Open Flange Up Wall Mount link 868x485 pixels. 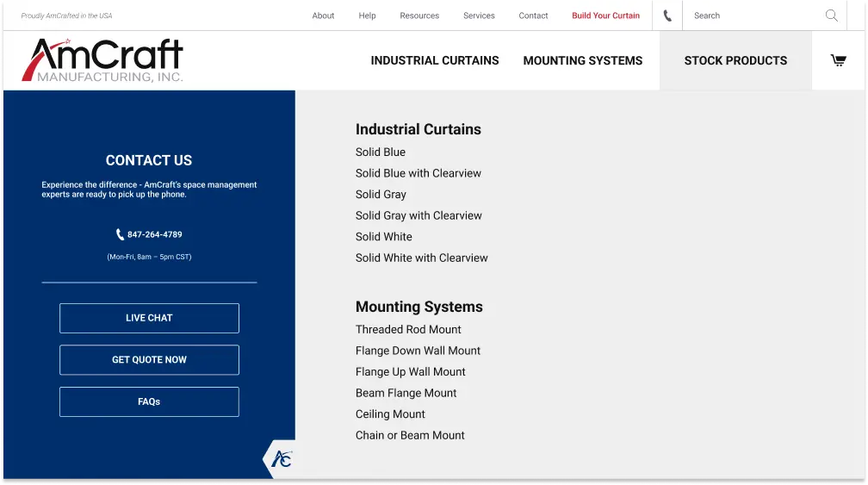[410, 372]
